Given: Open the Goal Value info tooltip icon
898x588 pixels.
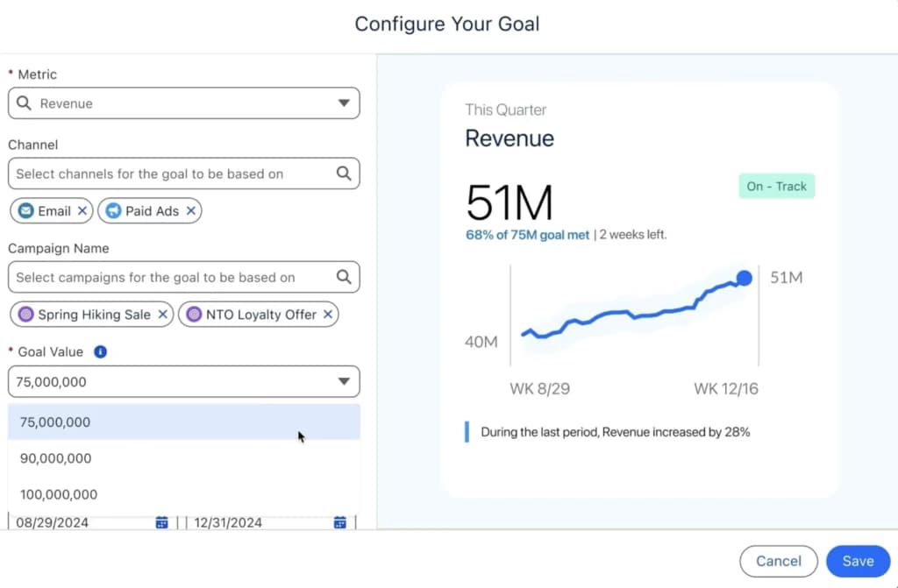Looking at the screenshot, I should click(100, 351).
